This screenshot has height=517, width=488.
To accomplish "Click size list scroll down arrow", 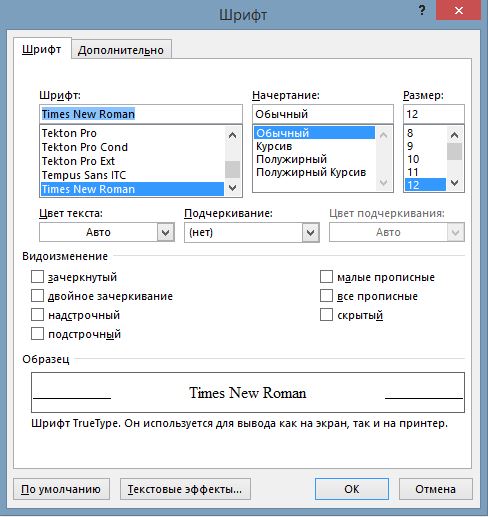I will click(454, 183).
